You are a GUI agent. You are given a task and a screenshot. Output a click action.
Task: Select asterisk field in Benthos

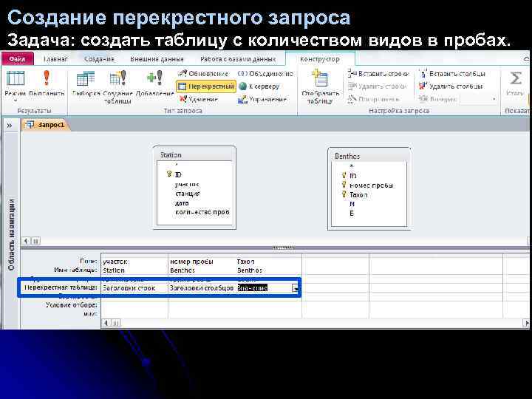click(352, 166)
